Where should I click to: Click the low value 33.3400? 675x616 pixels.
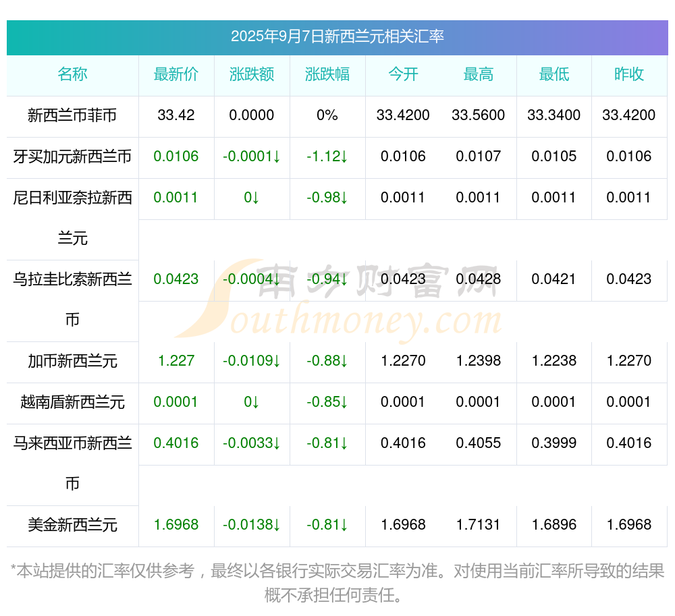(x=554, y=115)
